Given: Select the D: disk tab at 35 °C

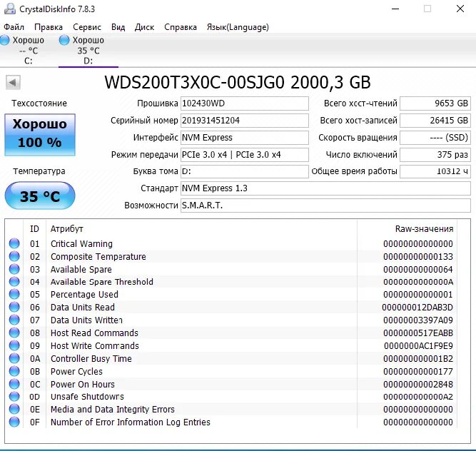Looking at the screenshot, I should [x=88, y=51].
